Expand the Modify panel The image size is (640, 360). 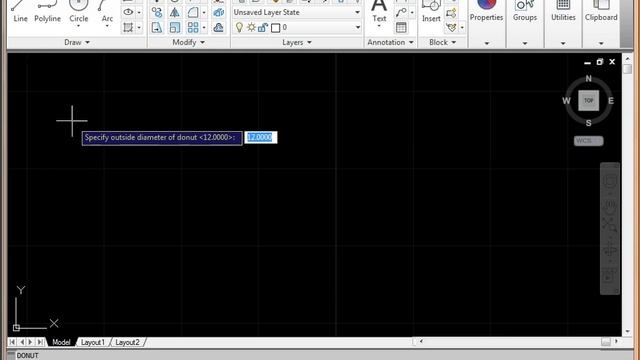189,42
